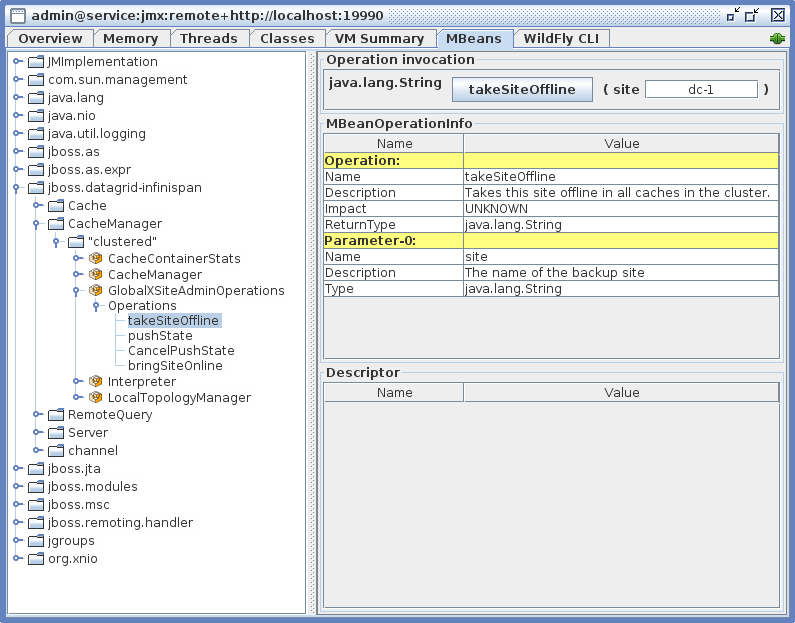Click the CacheManager folder icon

(x=56, y=224)
